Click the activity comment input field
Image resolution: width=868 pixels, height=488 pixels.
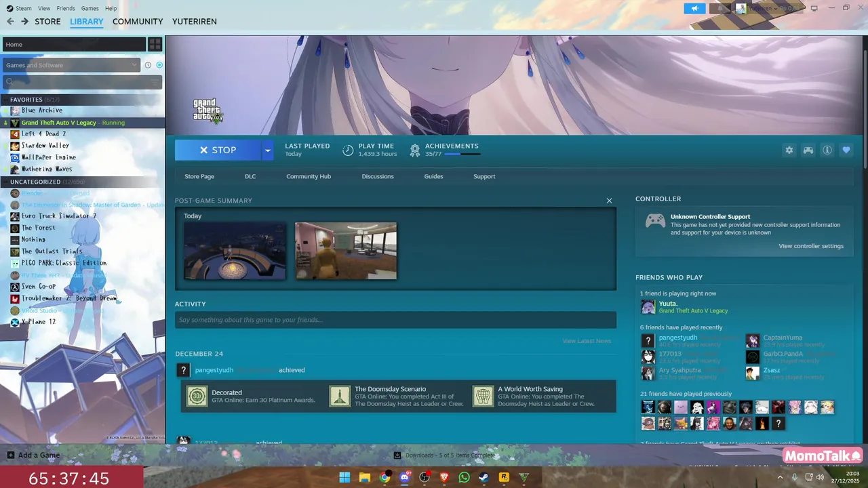pos(395,320)
